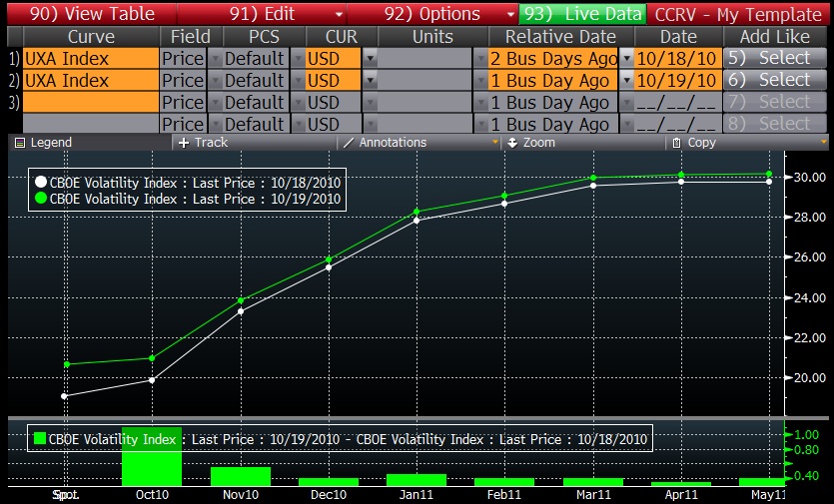
Task: Click the green square in the difference legend
Action: (x=39, y=438)
